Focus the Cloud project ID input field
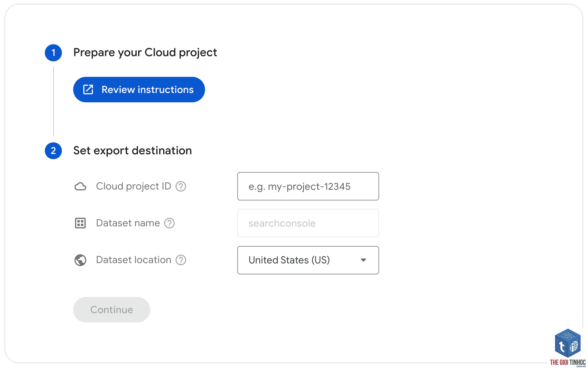This screenshot has width=588, height=368. tap(308, 186)
